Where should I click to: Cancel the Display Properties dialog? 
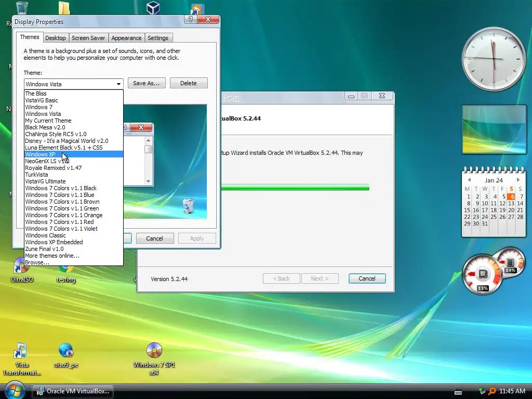tap(155, 238)
